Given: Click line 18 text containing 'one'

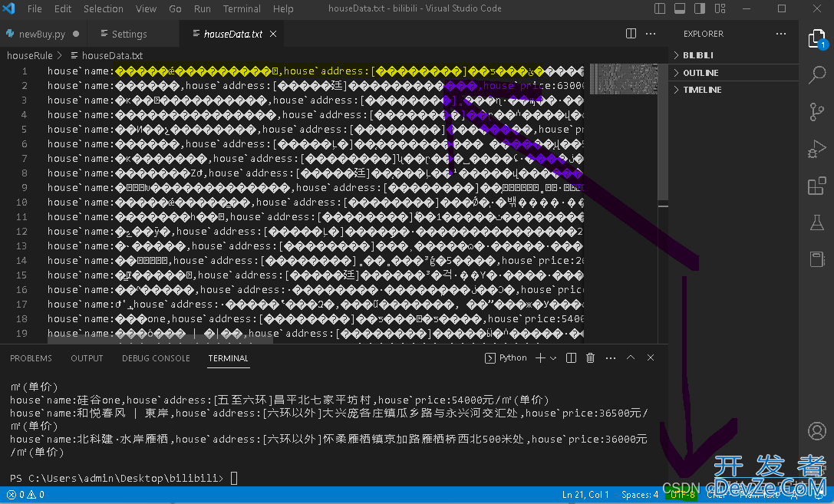Looking at the screenshot, I should coord(315,319).
